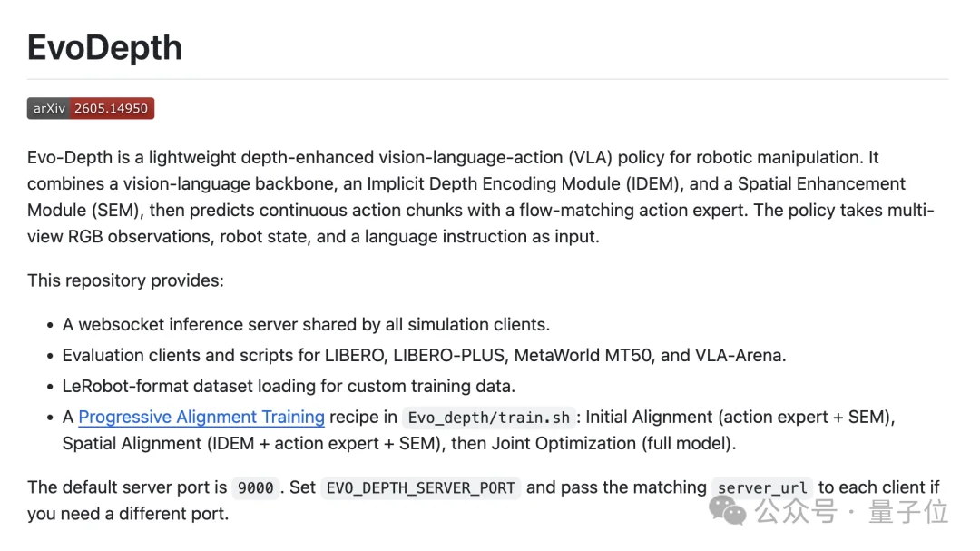Screen dimensions: 980x551
Task: Click the WeChat logo watermark icon
Action: coord(727,511)
